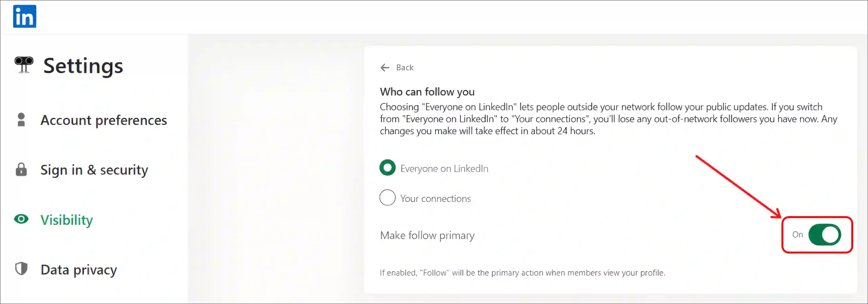Click the Make follow primary label
Viewport: 868px width, 304px height.
[x=427, y=235]
